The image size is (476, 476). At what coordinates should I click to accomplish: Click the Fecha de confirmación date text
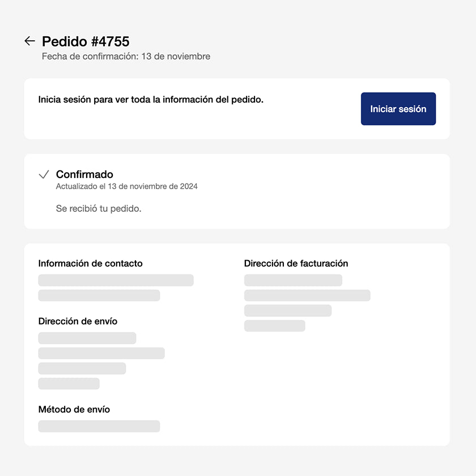[x=126, y=57]
